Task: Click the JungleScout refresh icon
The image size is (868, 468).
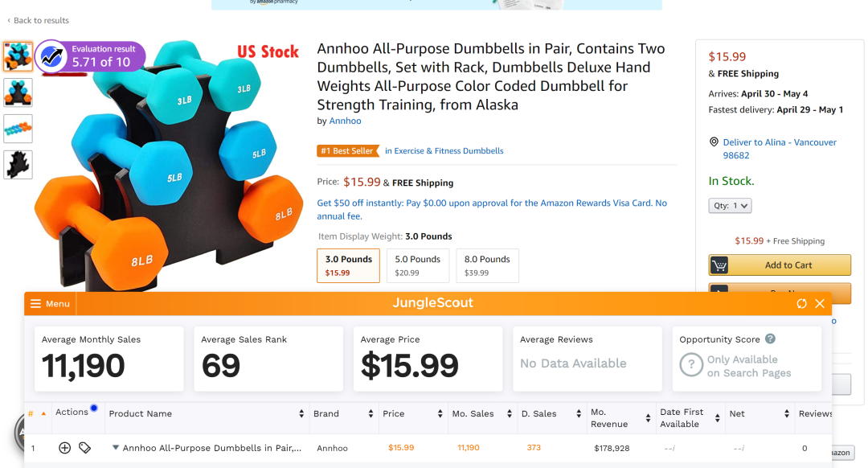Action: coord(801,303)
